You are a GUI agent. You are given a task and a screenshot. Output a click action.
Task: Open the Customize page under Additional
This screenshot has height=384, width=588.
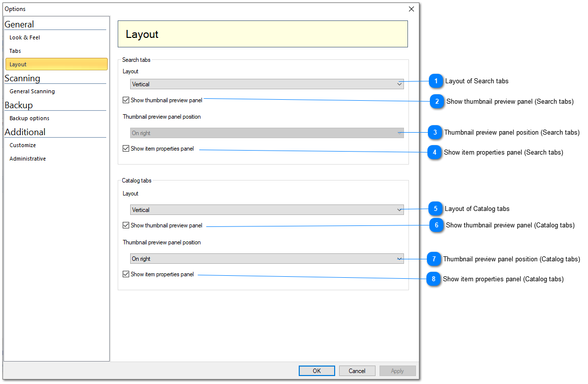[22, 145]
